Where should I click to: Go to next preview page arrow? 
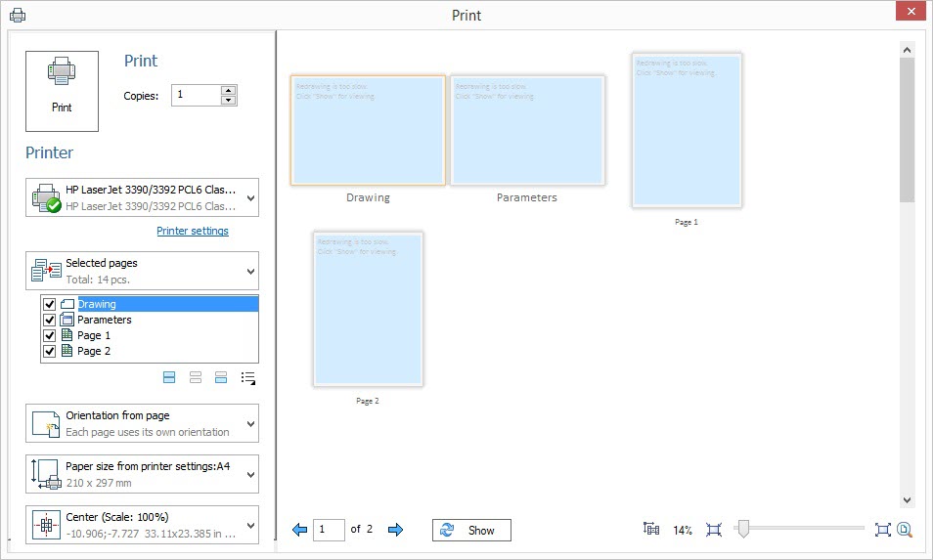pyautogui.click(x=396, y=529)
